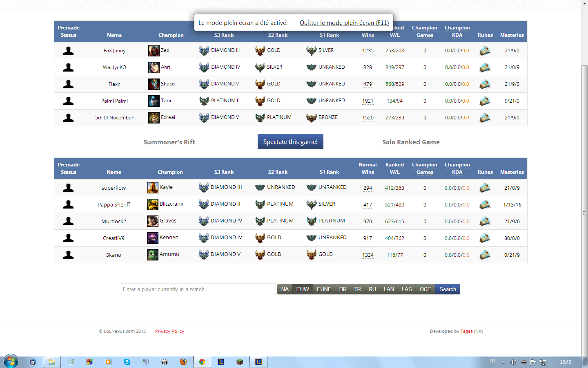Image resolution: width=588 pixels, height=368 pixels.
Task: Open runes icon for WaldynKO
Action: click(x=485, y=67)
